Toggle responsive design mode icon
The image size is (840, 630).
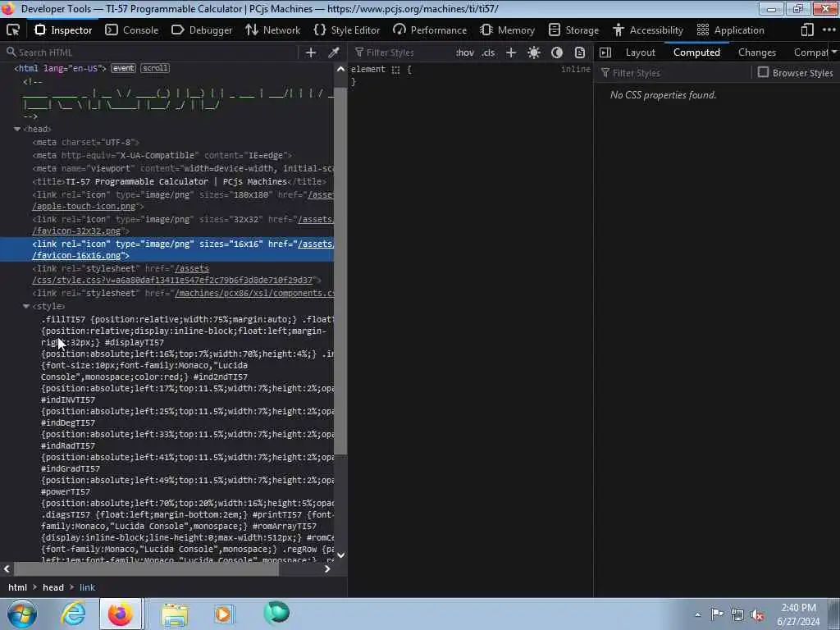(807, 30)
